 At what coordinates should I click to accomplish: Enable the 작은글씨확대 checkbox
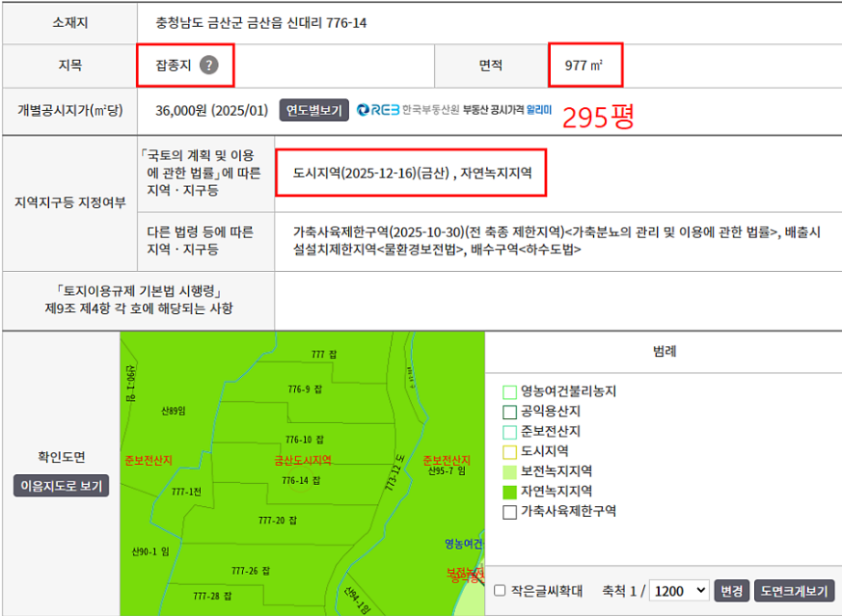[500, 590]
